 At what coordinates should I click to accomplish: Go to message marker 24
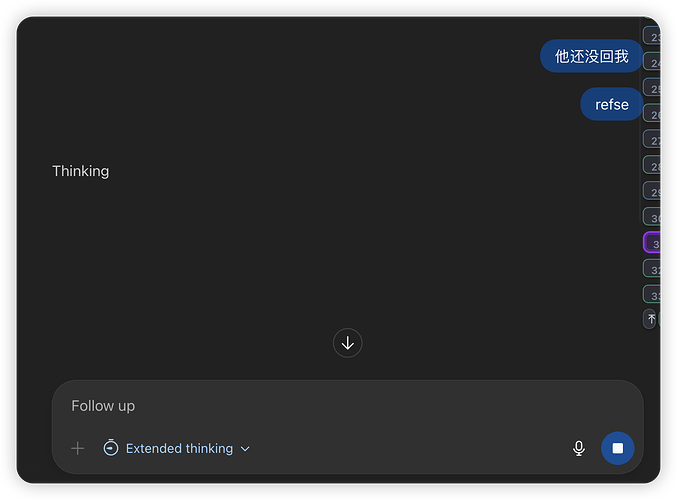click(x=652, y=62)
